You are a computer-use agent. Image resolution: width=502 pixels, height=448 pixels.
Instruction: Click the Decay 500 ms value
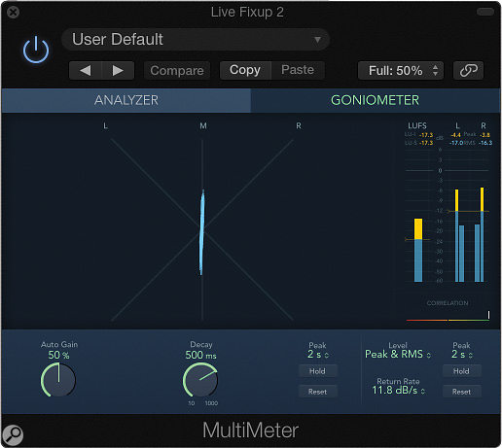pyautogui.click(x=200, y=355)
